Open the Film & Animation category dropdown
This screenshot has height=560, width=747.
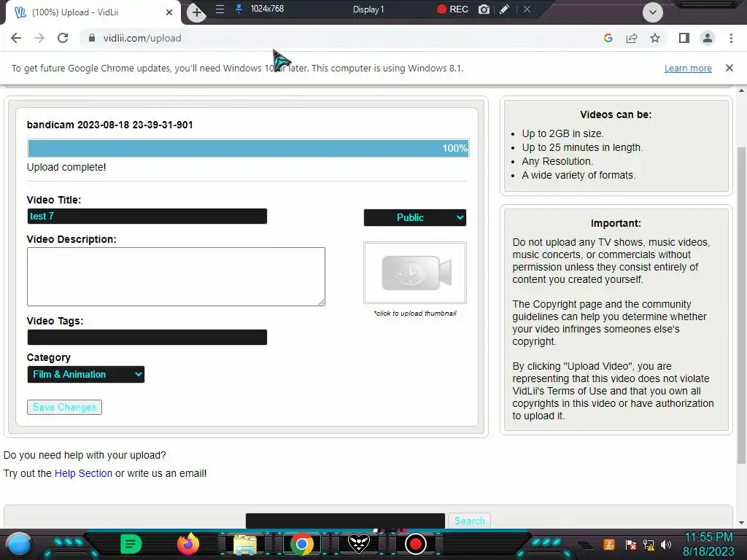point(86,374)
